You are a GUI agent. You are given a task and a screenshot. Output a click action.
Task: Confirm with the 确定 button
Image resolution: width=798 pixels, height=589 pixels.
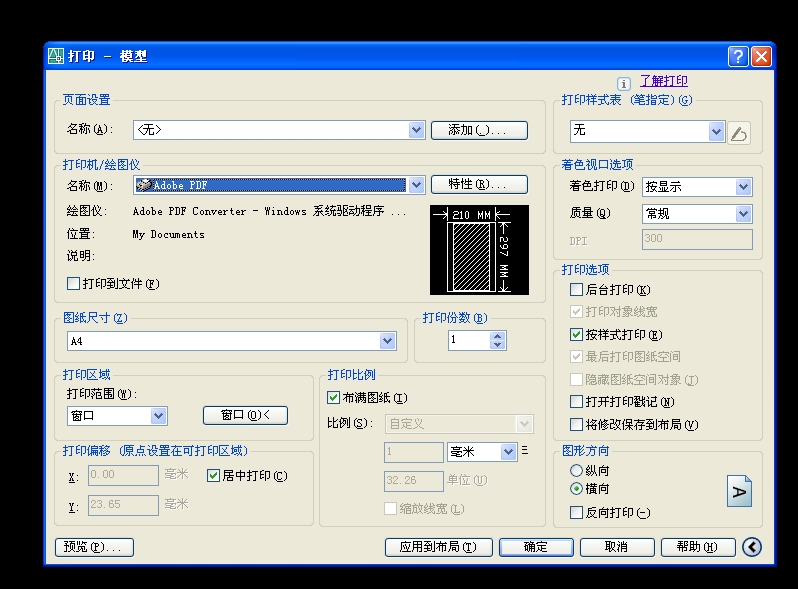pos(536,547)
